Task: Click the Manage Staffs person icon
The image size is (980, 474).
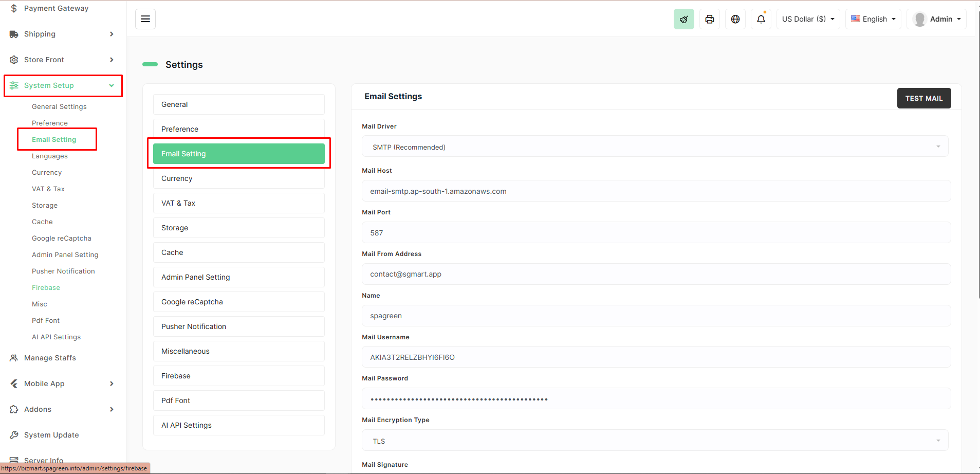Action: [x=14, y=358]
